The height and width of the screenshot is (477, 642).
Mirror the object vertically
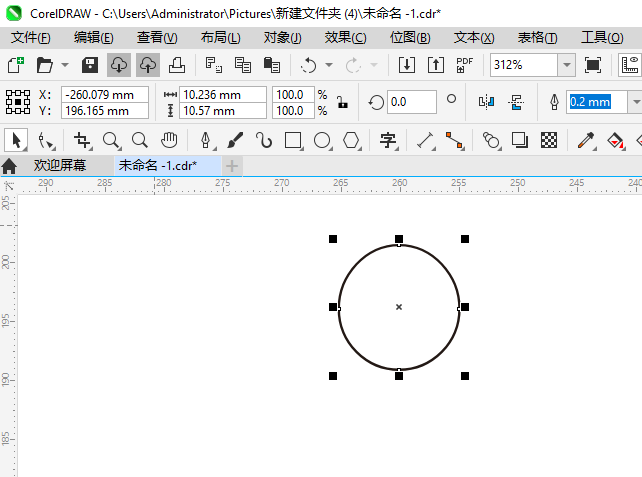516,102
